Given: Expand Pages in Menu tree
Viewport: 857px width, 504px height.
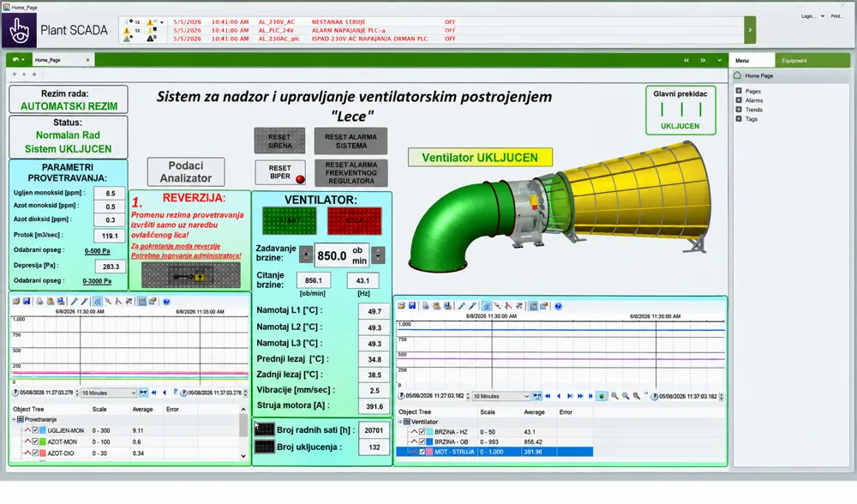Looking at the screenshot, I should point(739,91).
